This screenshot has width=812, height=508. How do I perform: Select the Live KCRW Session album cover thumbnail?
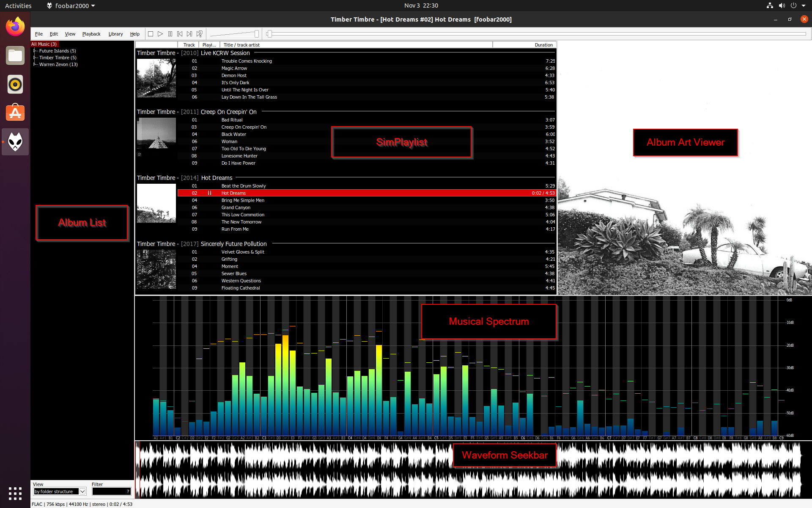156,78
